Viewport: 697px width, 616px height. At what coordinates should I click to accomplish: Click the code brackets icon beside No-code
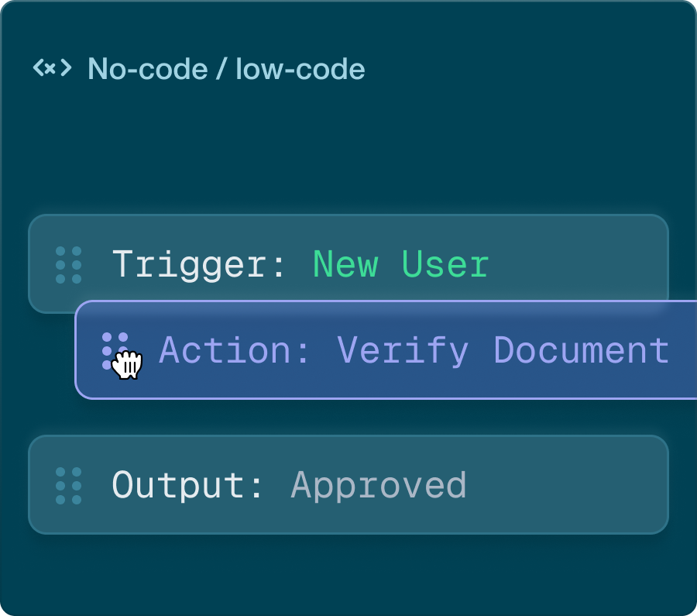tap(52, 68)
